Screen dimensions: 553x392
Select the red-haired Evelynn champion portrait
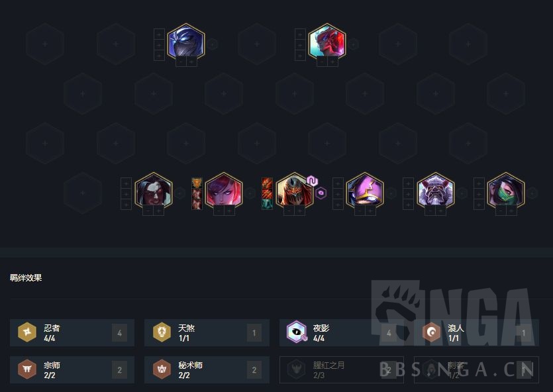[x=224, y=191]
